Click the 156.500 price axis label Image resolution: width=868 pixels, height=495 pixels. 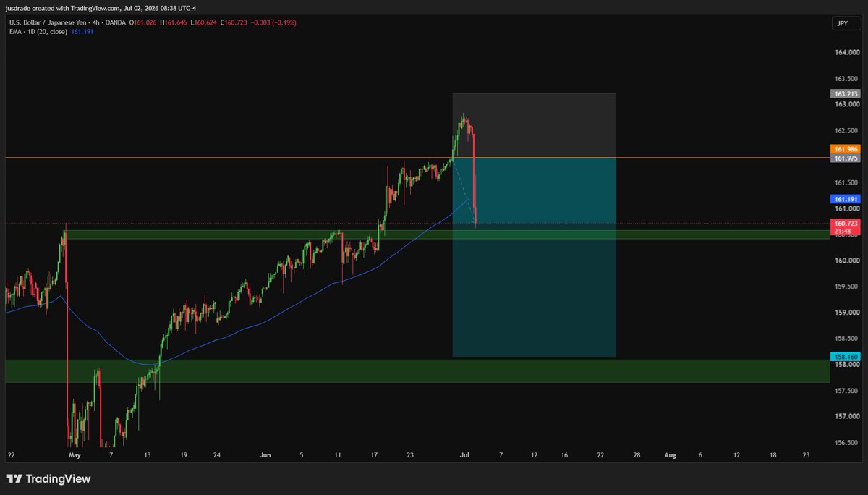click(846, 443)
